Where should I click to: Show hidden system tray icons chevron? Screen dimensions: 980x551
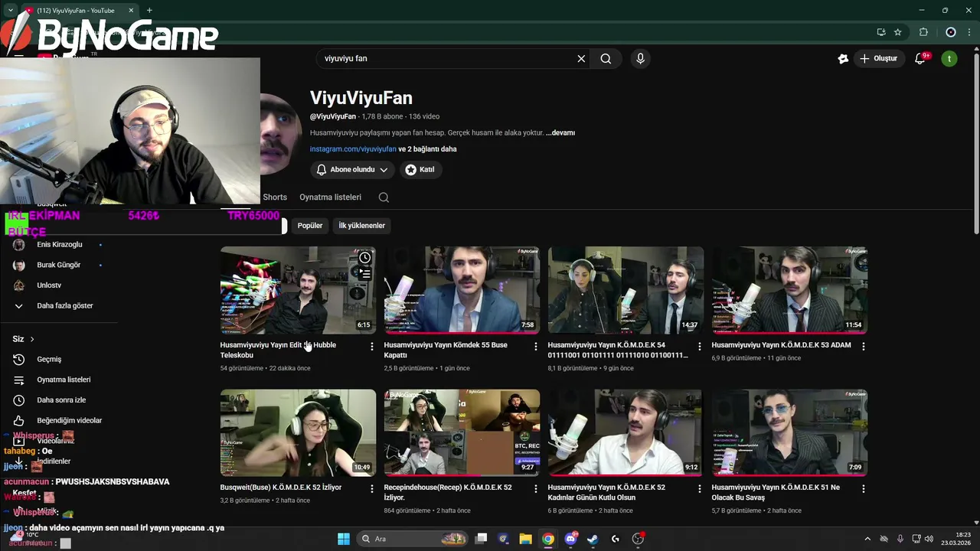tap(867, 539)
